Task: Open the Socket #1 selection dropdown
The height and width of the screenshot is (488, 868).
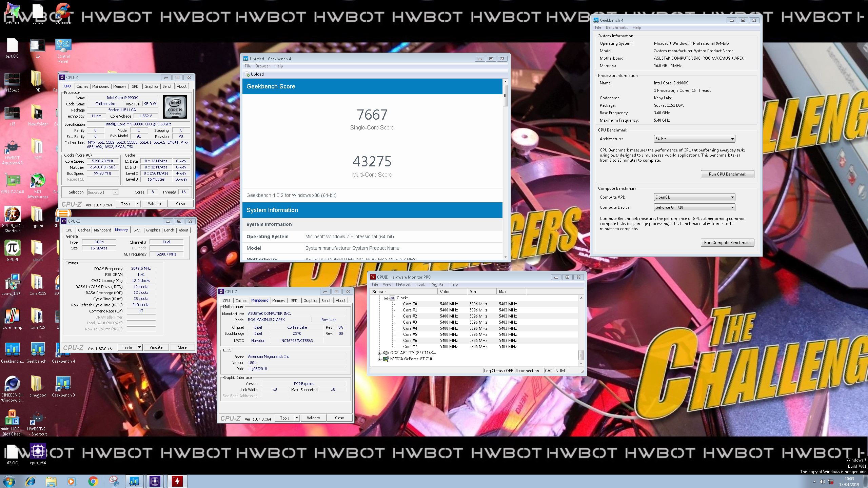Action: point(102,192)
